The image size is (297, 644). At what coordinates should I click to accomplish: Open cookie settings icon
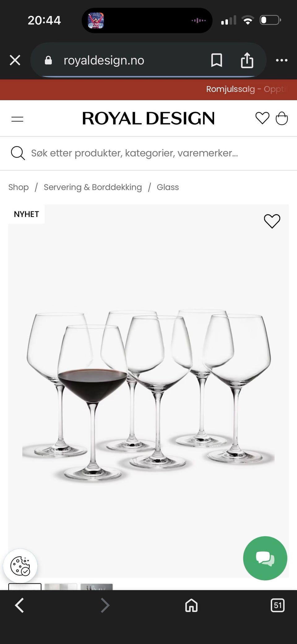[x=20, y=566]
